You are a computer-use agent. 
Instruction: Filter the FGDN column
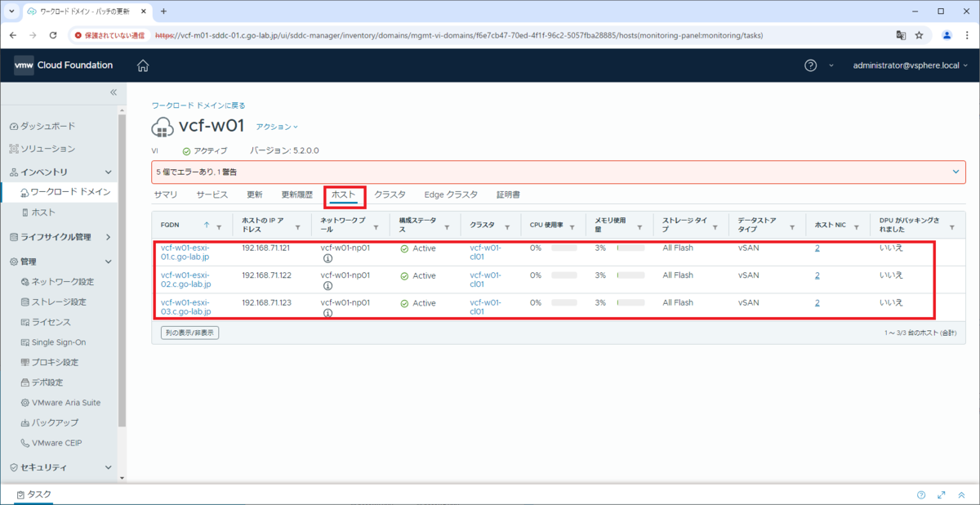click(x=219, y=228)
